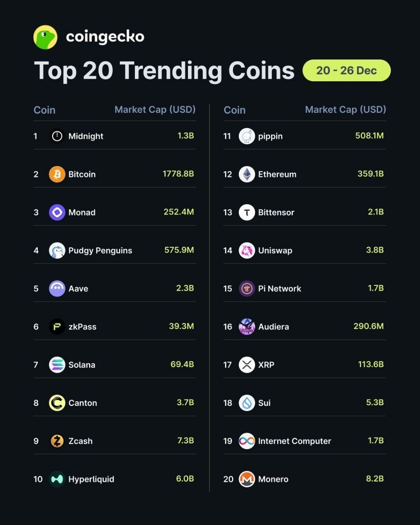The image size is (420, 525).
Task: Click the Audiera coin icon
Action: coord(247,327)
